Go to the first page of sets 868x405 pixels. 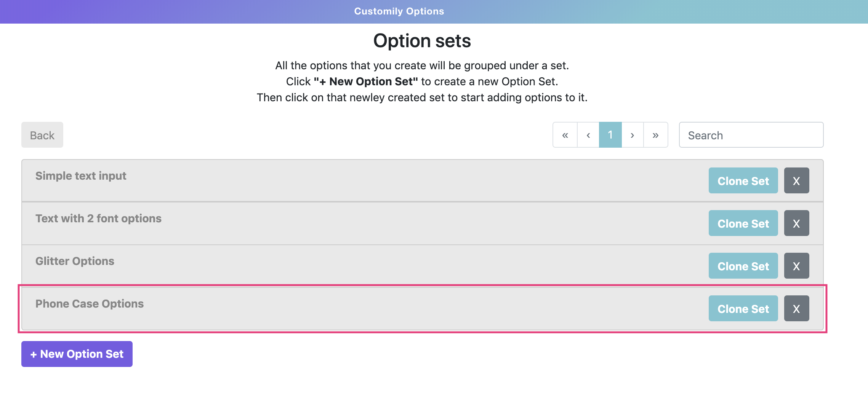pyautogui.click(x=565, y=135)
